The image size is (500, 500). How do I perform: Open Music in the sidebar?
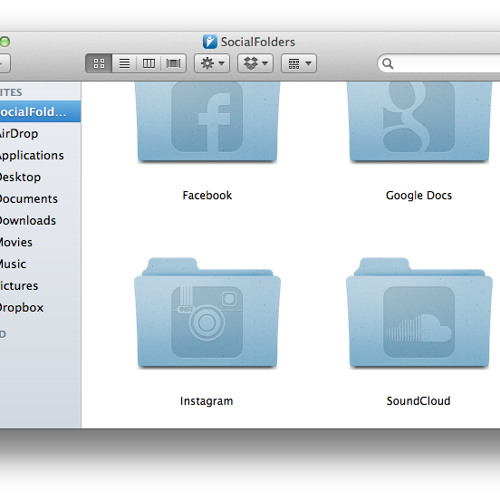[40, 264]
